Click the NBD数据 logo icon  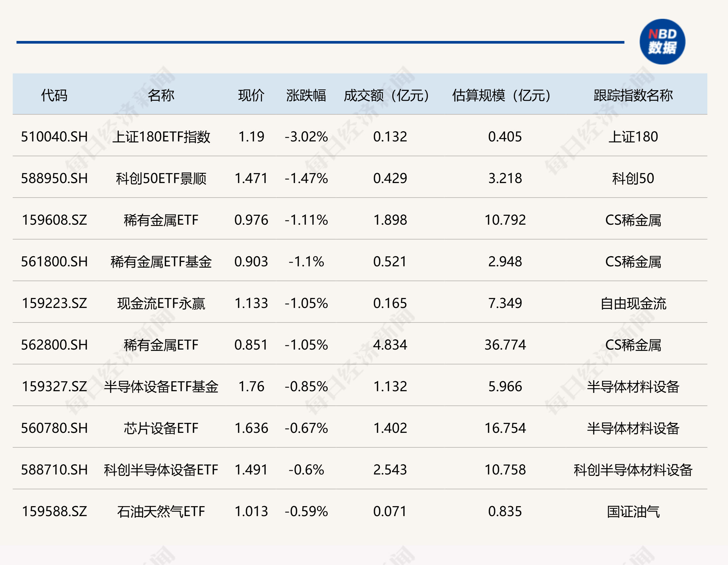[x=662, y=42]
